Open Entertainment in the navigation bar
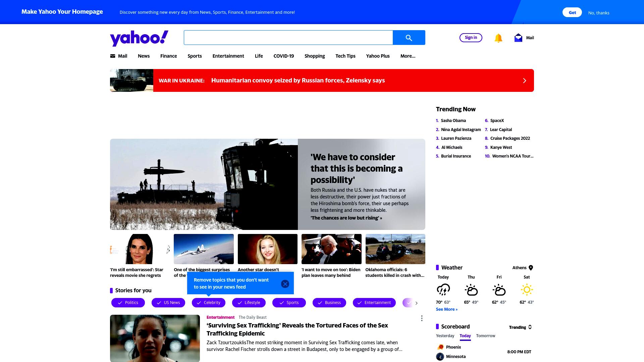 pyautogui.click(x=228, y=56)
